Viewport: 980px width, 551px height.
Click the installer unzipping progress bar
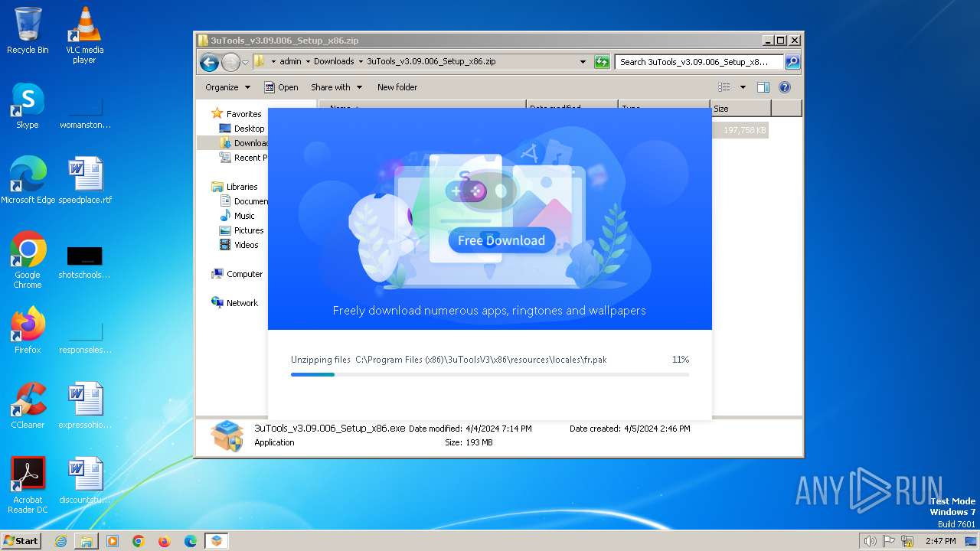pos(490,374)
